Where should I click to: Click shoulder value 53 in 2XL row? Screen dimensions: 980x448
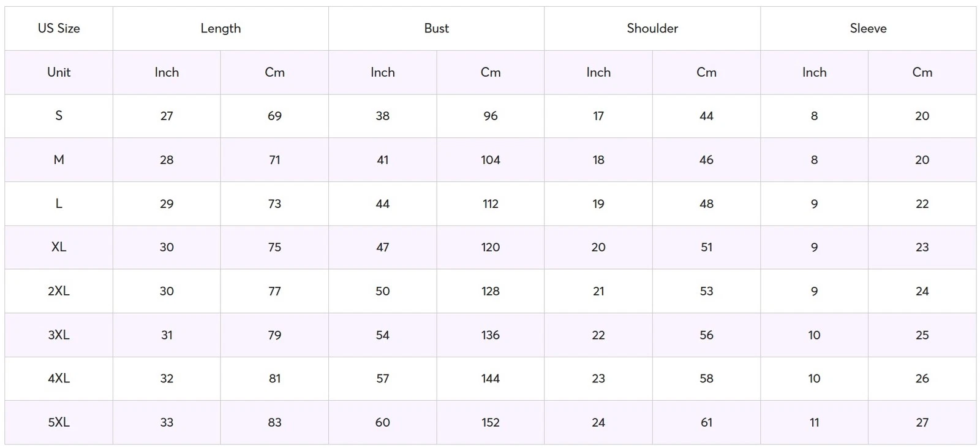[x=706, y=291]
